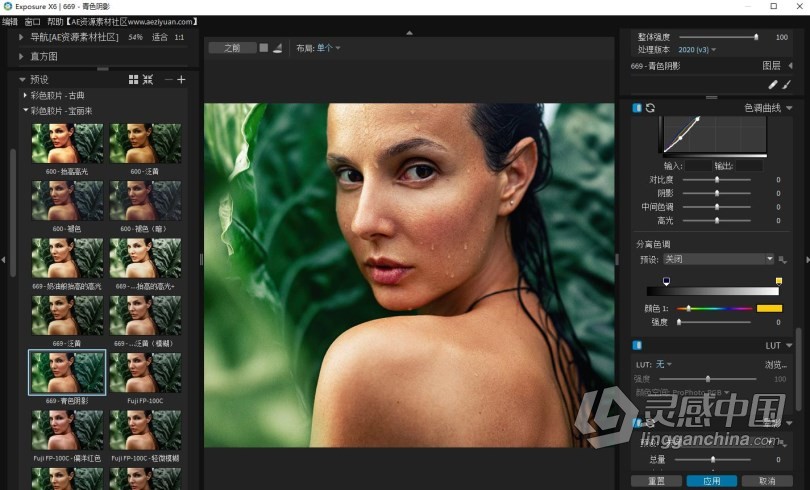
Task: Click the split toning 强度 slider
Action: point(714,322)
